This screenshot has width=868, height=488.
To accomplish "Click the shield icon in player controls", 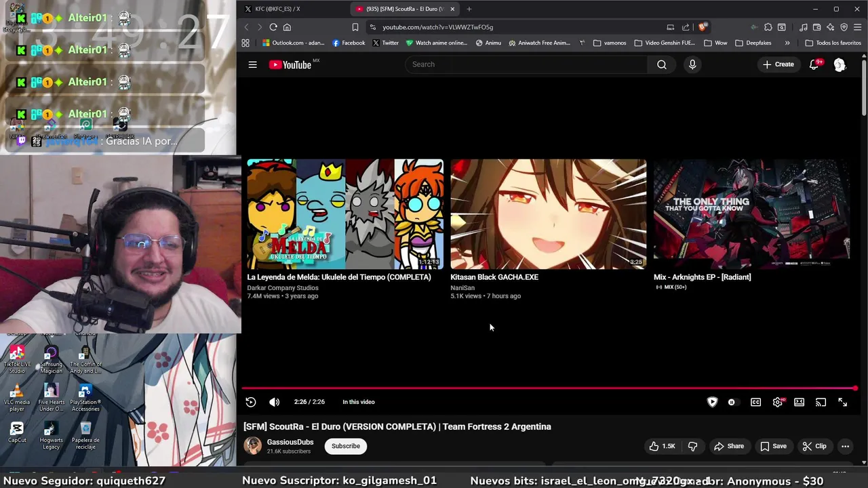I will tap(712, 402).
